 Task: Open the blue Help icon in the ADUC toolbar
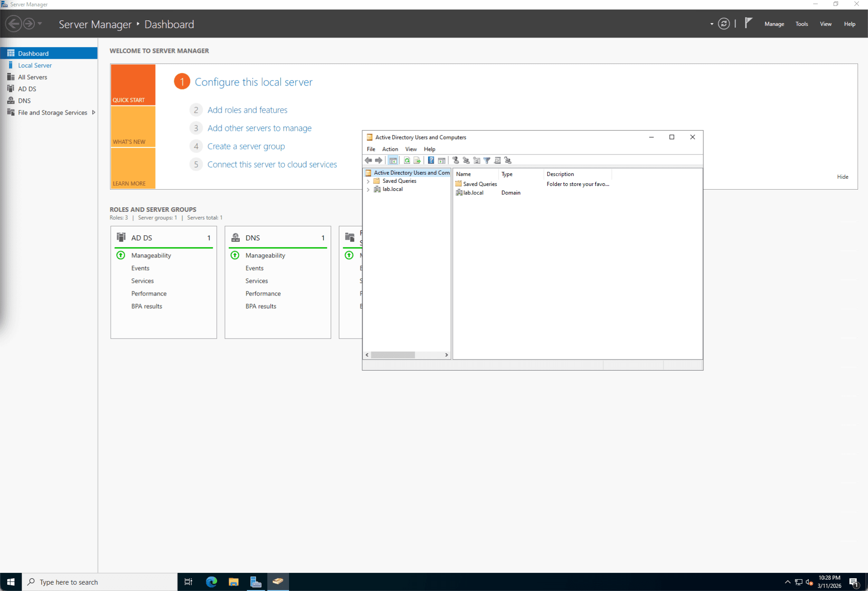pos(431,160)
